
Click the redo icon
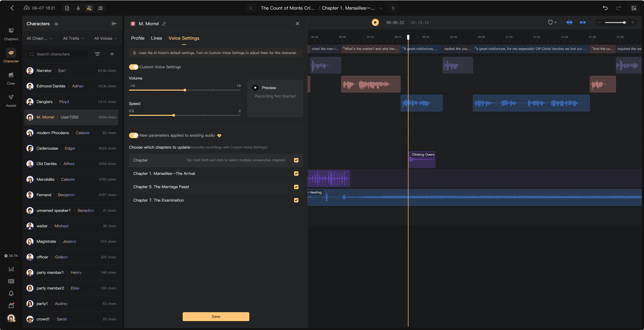(618, 8)
